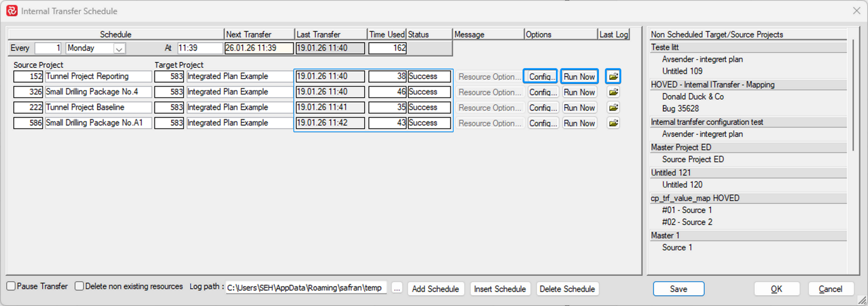Click the window resize grip corner
The image size is (868, 306).
[862, 300]
